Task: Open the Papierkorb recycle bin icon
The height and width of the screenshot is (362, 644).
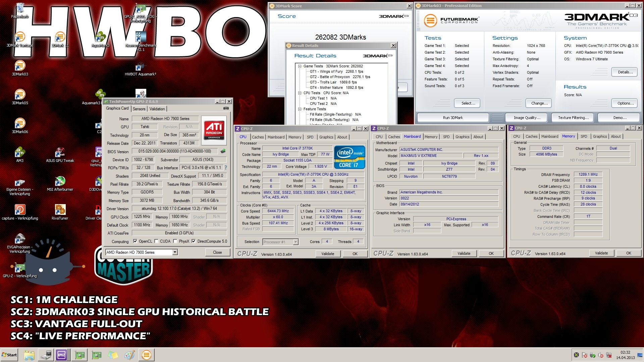Action: (20, 10)
